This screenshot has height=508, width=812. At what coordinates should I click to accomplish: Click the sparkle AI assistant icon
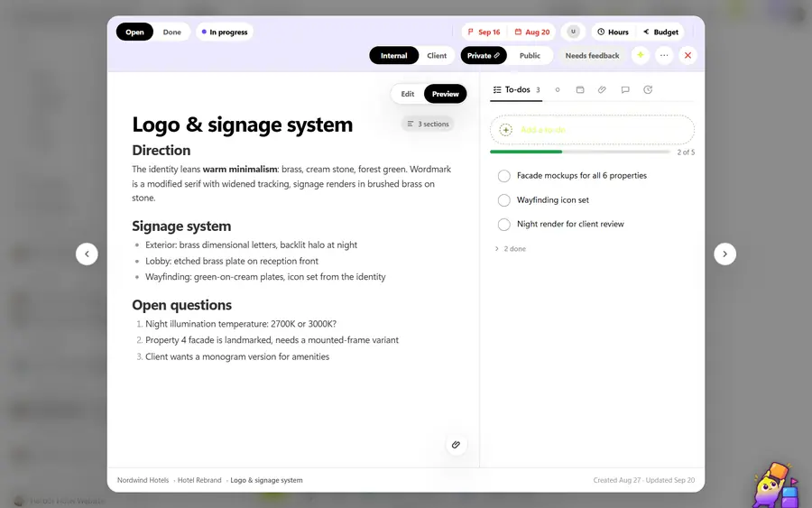pos(641,55)
